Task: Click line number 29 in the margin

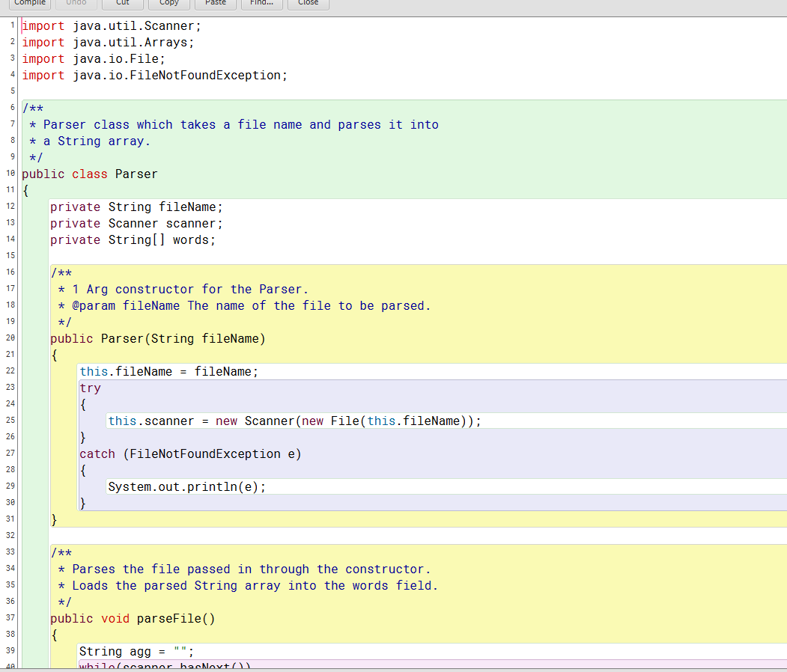Action: [10, 486]
